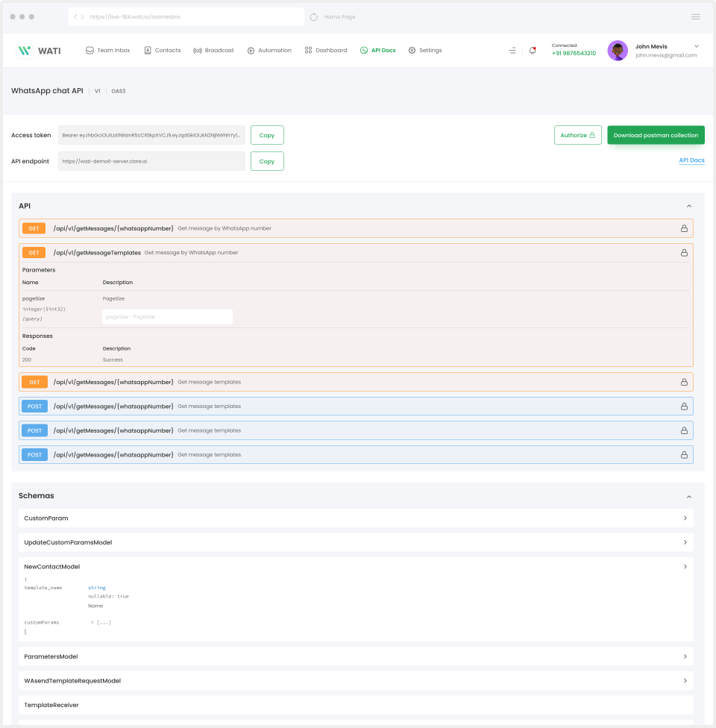Collapse the API section with its chevron
716x728 pixels.
pyautogui.click(x=689, y=206)
